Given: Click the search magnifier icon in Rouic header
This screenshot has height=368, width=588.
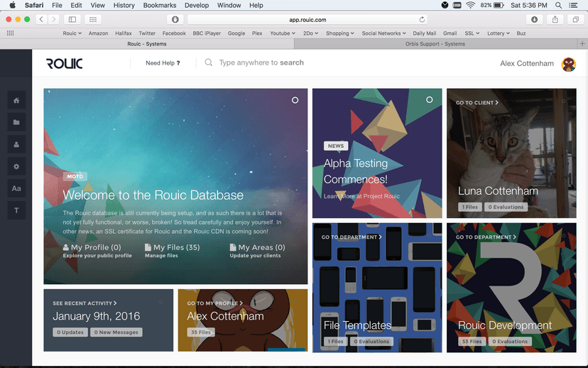Looking at the screenshot, I should [x=209, y=63].
